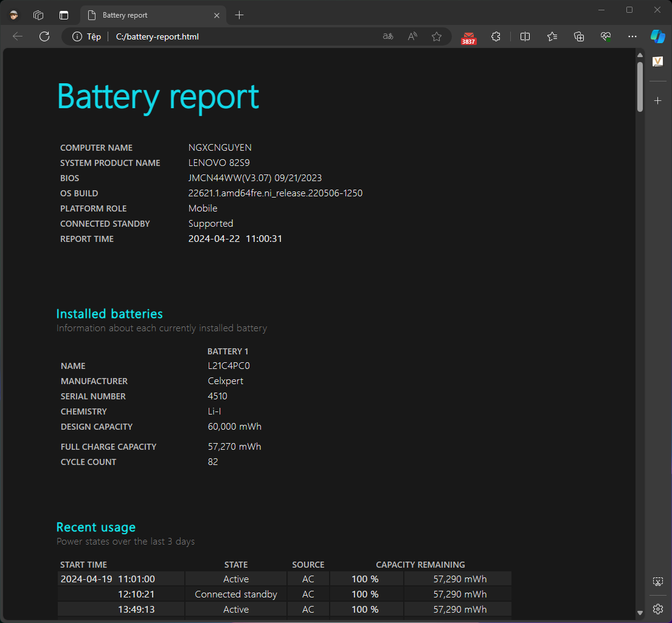The image size is (672, 623).
Task: Open the translate page icon
Action: (388, 36)
